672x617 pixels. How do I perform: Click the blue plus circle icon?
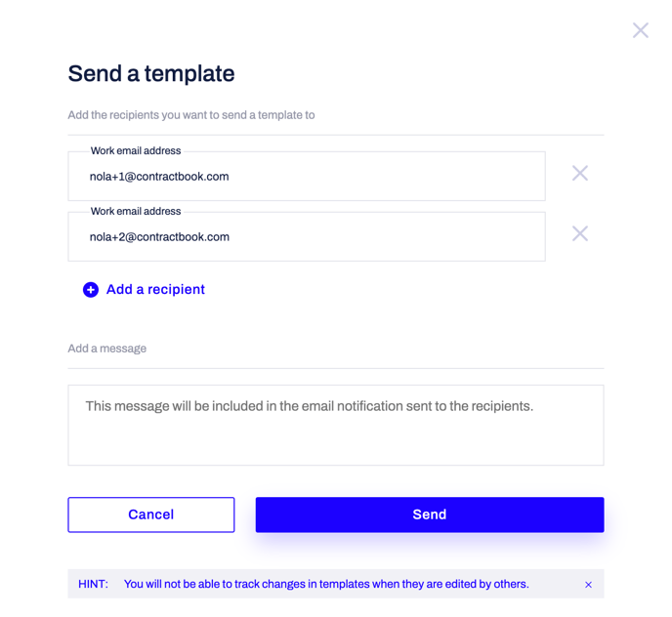pos(91,290)
